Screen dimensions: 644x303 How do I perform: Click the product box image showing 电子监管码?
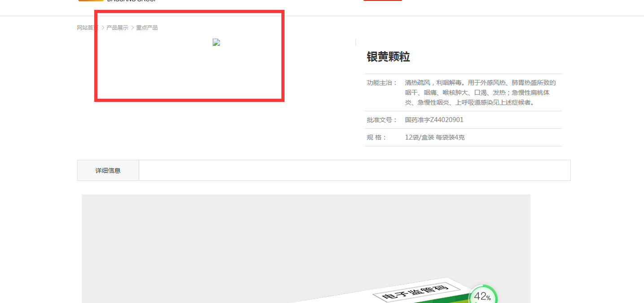pos(306,249)
